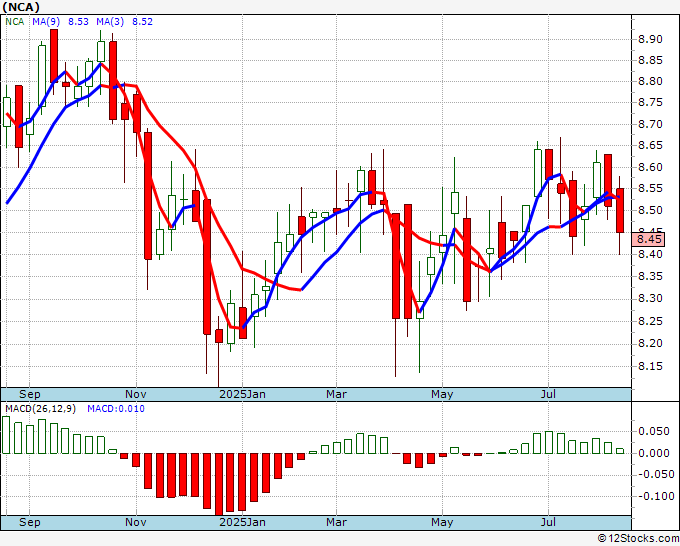Click the 8.40 price axis label
Image resolution: width=680 pixels, height=546 pixels.
click(x=650, y=254)
